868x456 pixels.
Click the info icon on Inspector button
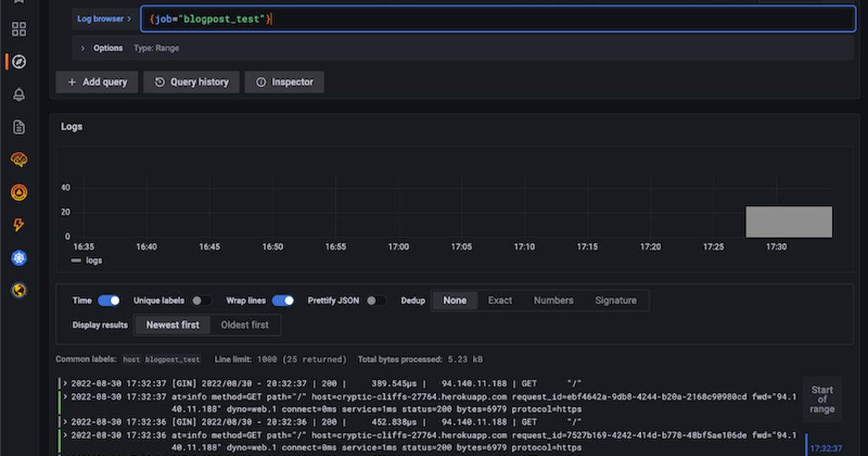[x=261, y=83]
